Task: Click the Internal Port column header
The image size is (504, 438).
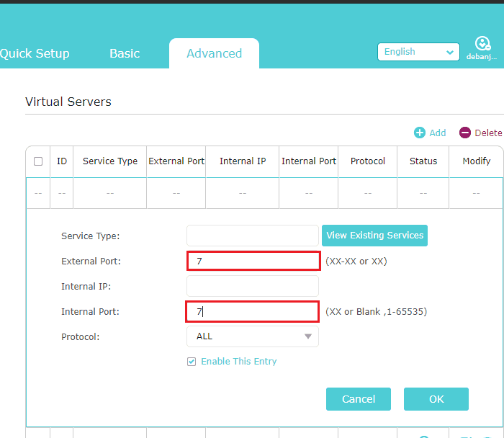Action: [x=309, y=161]
